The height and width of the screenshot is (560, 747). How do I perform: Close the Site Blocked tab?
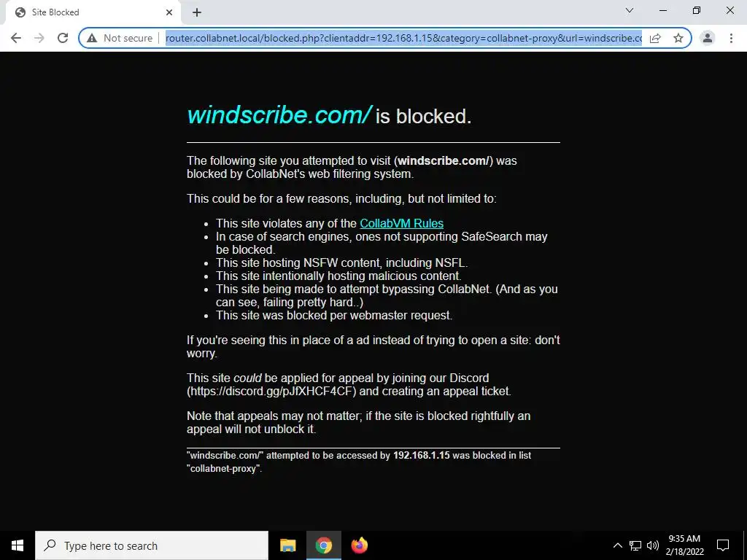click(169, 12)
